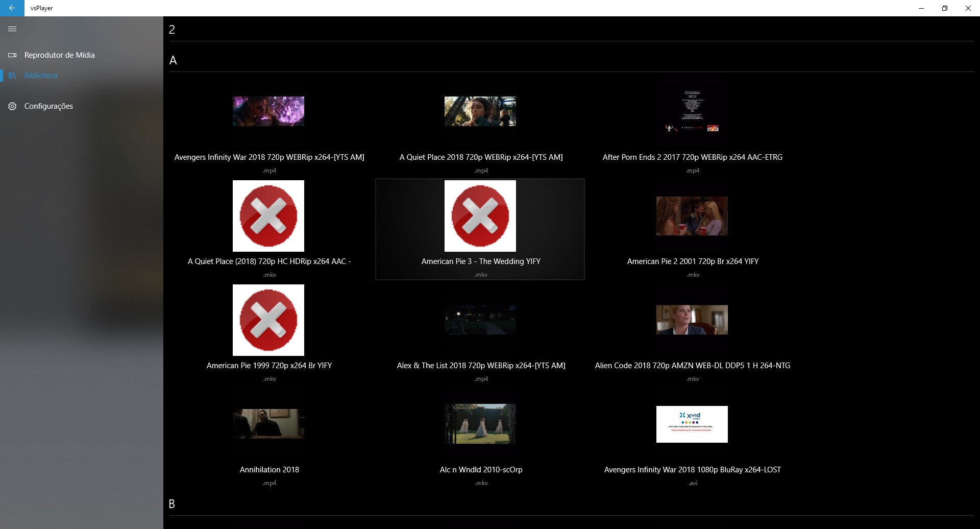Click .mp4 extension under Annihilation 2018
Image resolution: width=980 pixels, height=529 pixels.
pos(269,483)
